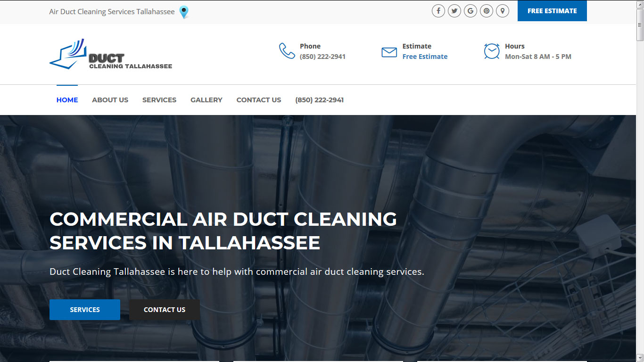Click the envelope estimate icon
644x362 pixels.
click(389, 52)
